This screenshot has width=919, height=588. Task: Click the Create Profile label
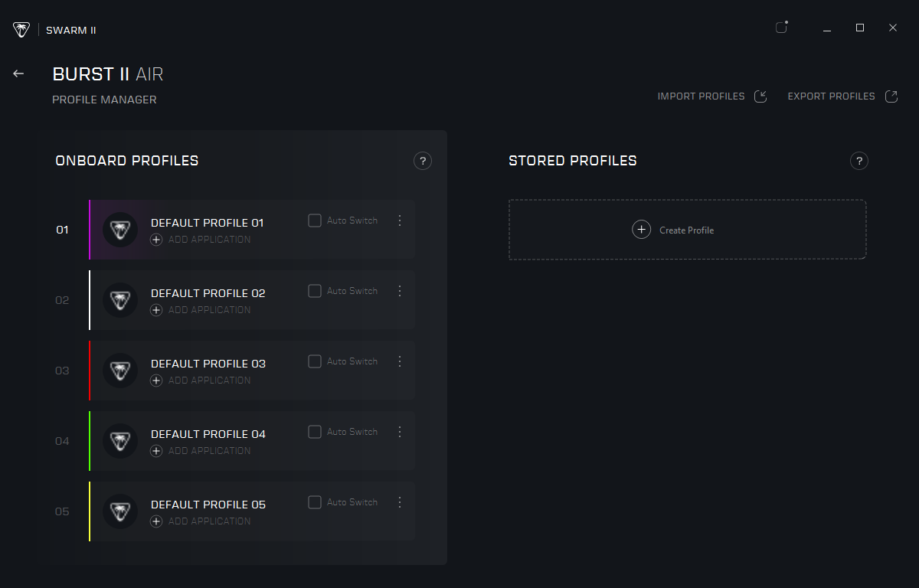pyautogui.click(x=686, y=230)
